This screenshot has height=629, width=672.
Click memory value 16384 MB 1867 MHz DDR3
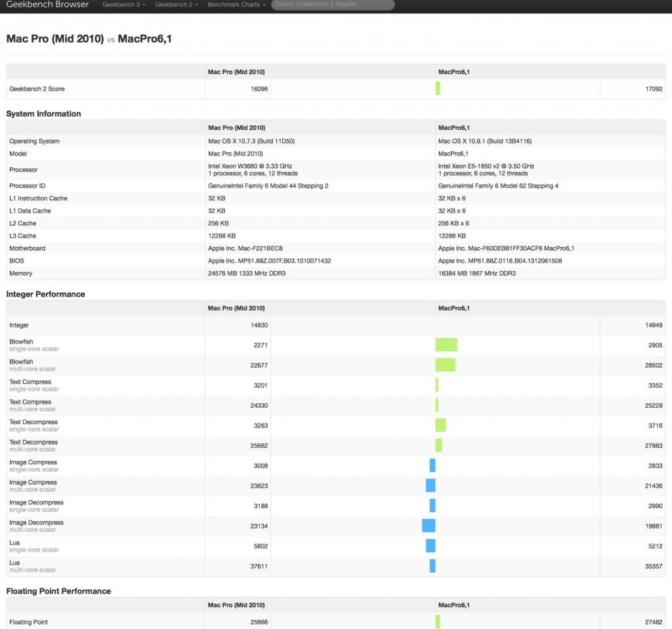tap(476, 273)
